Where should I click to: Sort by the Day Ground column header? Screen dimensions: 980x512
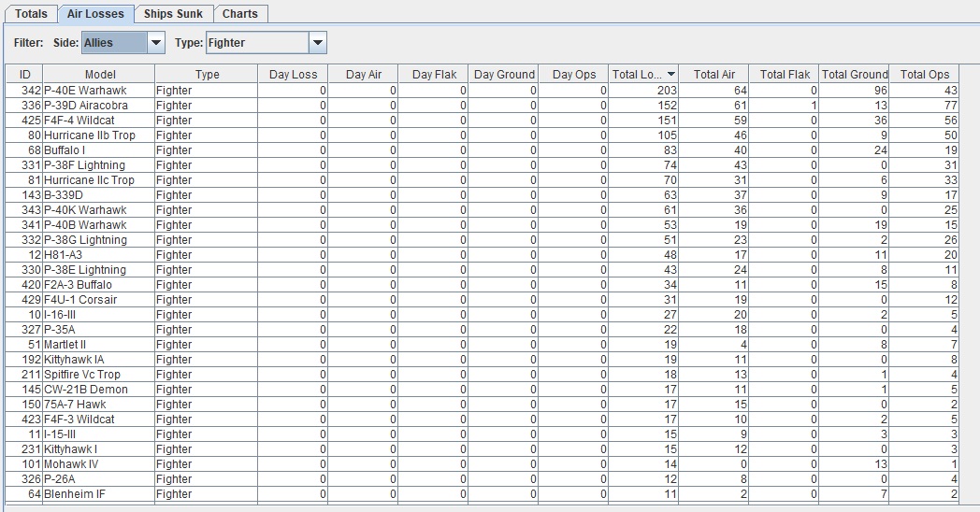504,75
